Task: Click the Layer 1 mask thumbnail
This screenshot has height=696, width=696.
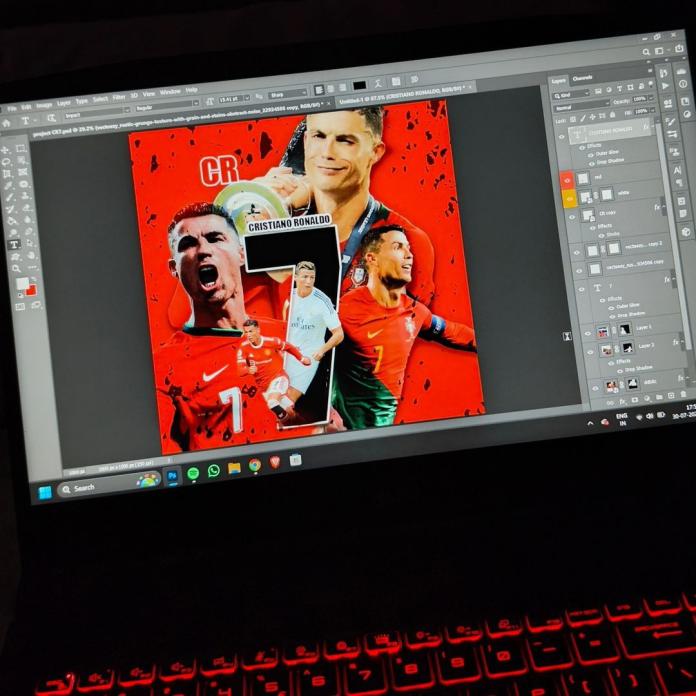Action: pyautogui.click(x=625, y=329)
